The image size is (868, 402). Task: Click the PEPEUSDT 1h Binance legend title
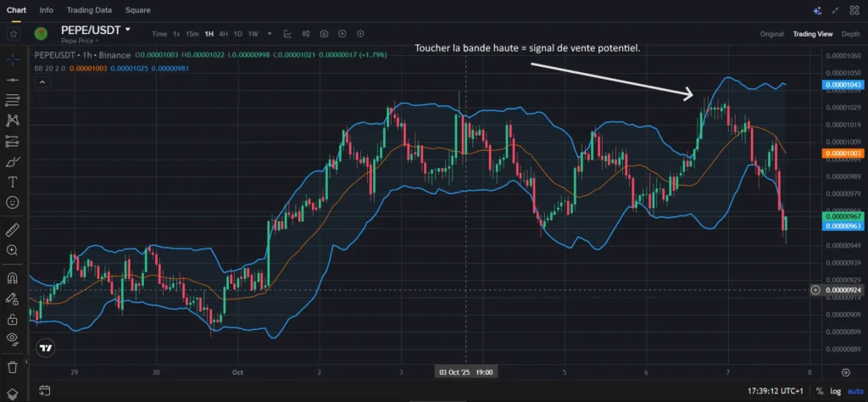(x=82, y=55)
